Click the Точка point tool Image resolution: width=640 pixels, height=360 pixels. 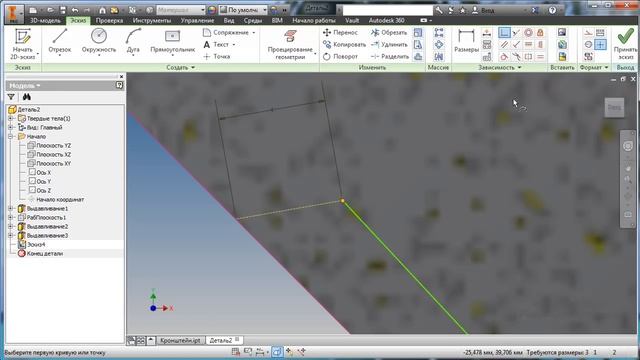217,56
